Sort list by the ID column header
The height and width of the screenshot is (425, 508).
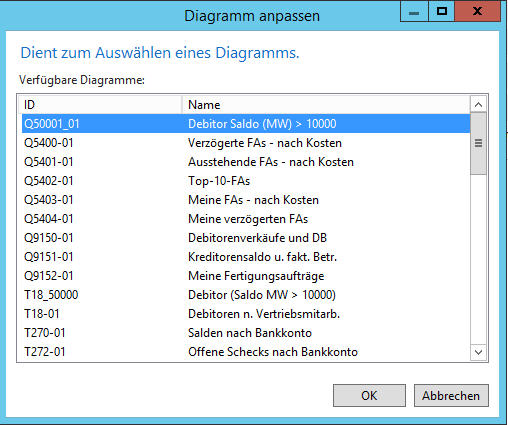[x=100, y=105]
